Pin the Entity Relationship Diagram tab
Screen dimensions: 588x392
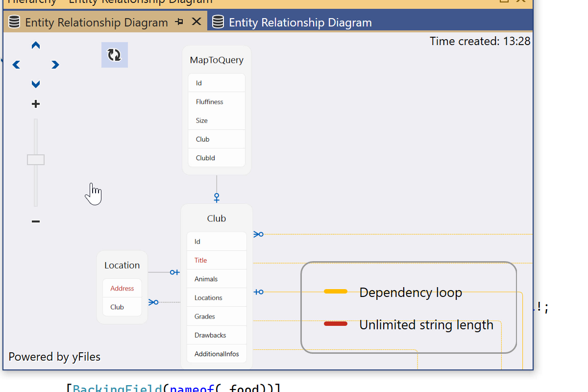tap(179, 22)
